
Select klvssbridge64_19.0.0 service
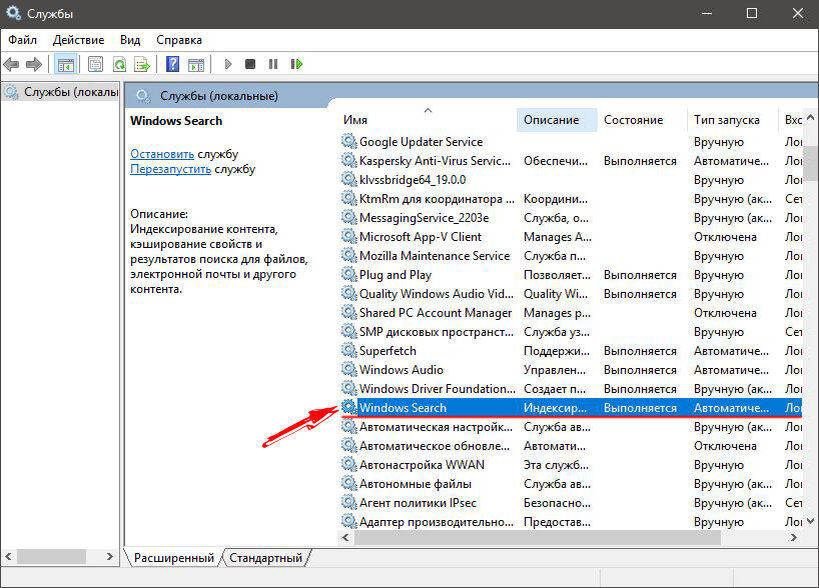pyautogui.click(x=571, y=180)
